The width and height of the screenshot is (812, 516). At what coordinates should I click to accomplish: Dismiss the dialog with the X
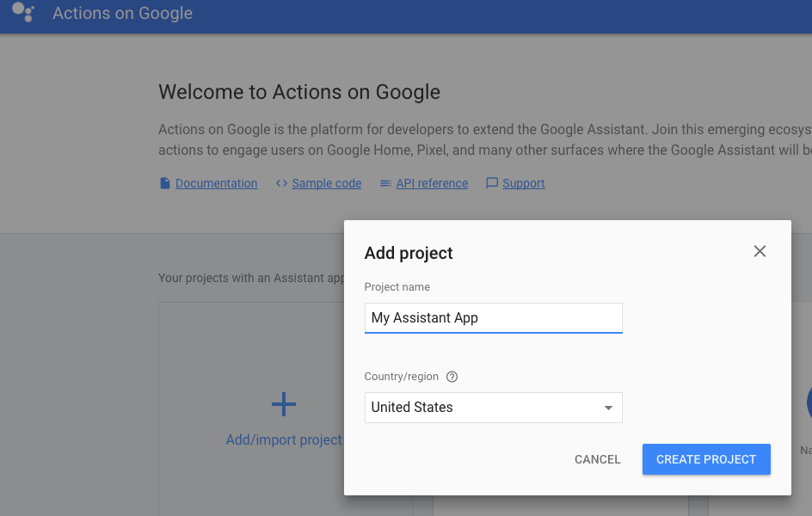click(x=760, y=250)
